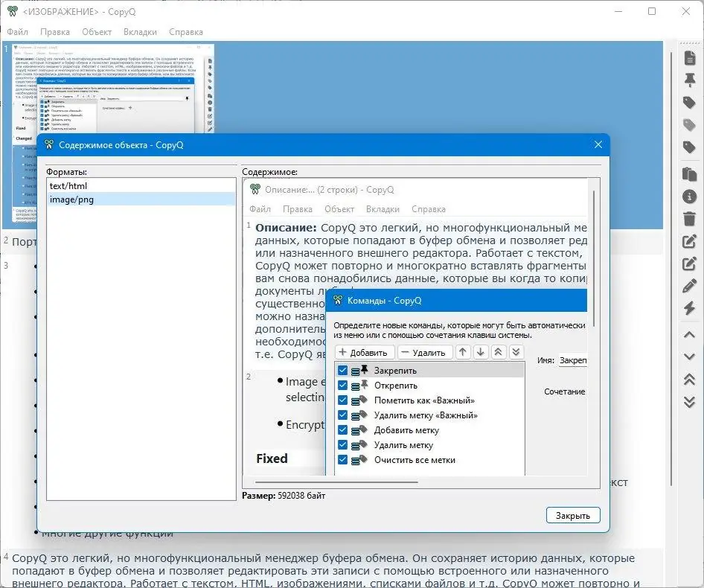
Task: Click the CopyQ scissors icon in dialog title
Action: coord(49,144)
